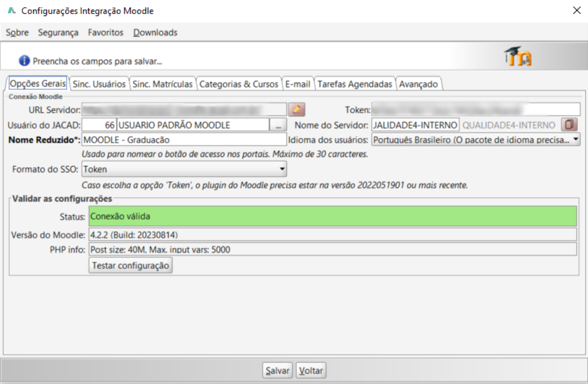Image resolution: width=588 pixels, height=384 pixels.
Task: Click the Nome do Servidor input field
Action: coord(415,125)
